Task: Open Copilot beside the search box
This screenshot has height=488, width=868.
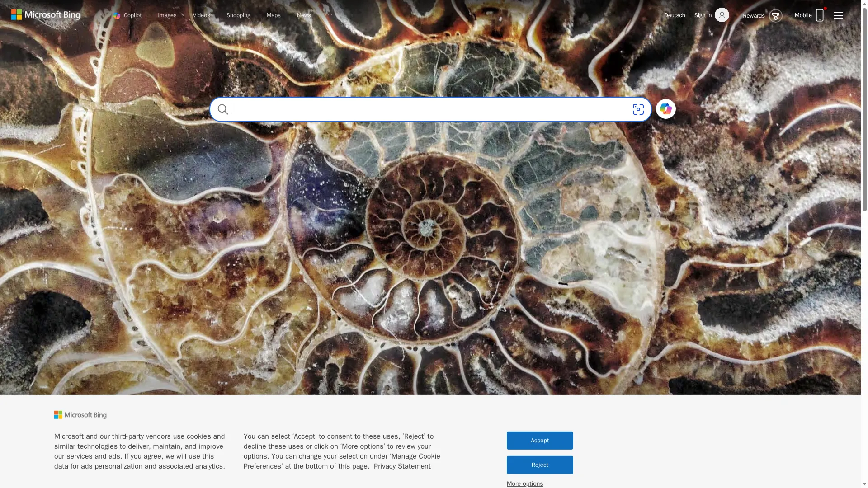Action: (x=665, y=109)
